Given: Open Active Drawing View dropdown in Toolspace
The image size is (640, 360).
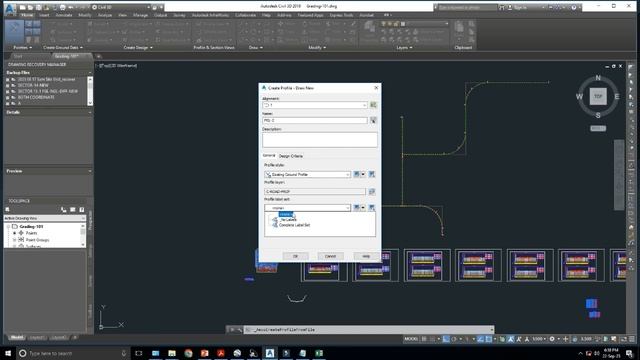Looking at the screenshot, I should [83, 218].
